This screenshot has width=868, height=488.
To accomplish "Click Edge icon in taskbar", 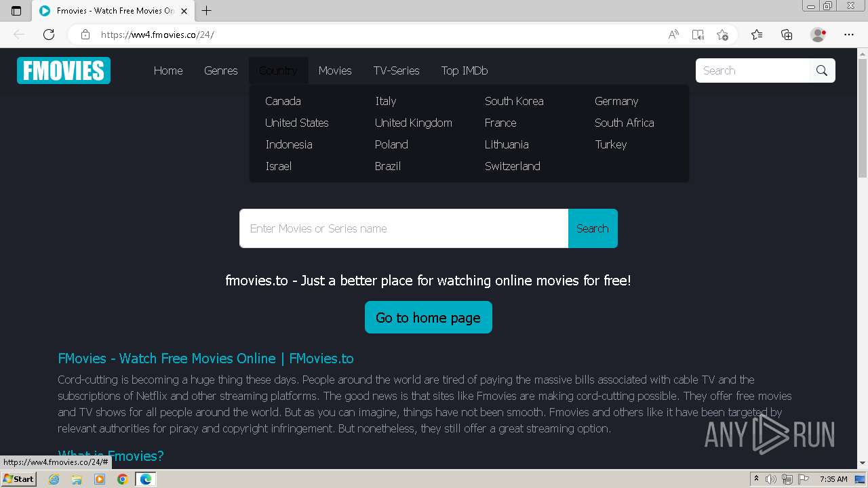I will [x=146, y=479].
